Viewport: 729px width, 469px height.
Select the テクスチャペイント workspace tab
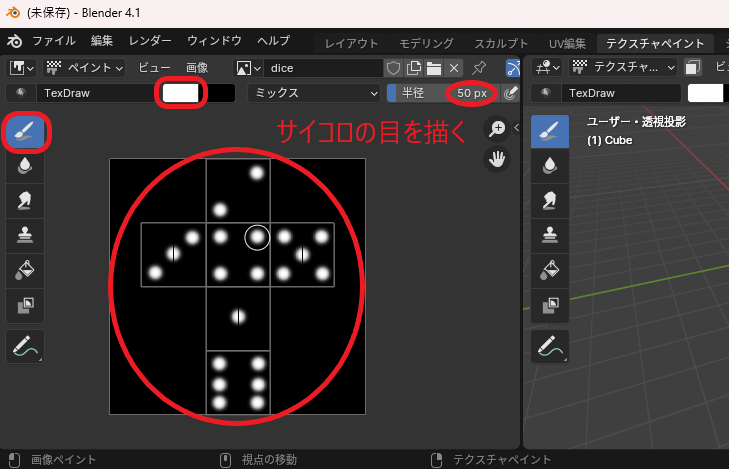pyautogui.click(x=655, y=44)
